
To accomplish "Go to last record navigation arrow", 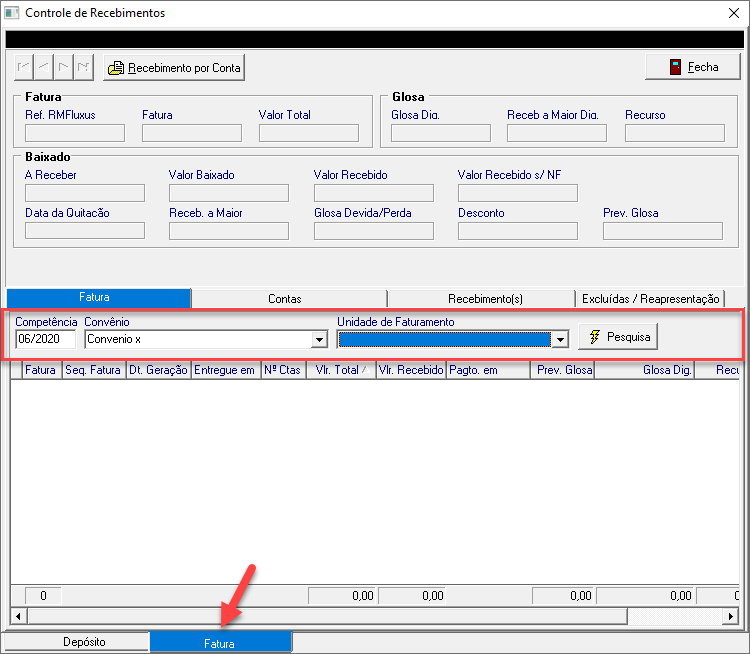I will pos(83,67).
